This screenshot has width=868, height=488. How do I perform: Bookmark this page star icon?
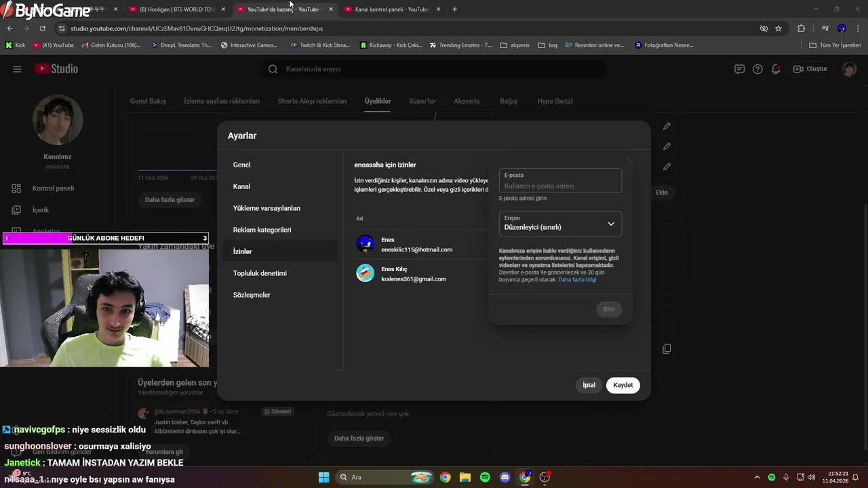pyautogui.click(x=778, y=28)
